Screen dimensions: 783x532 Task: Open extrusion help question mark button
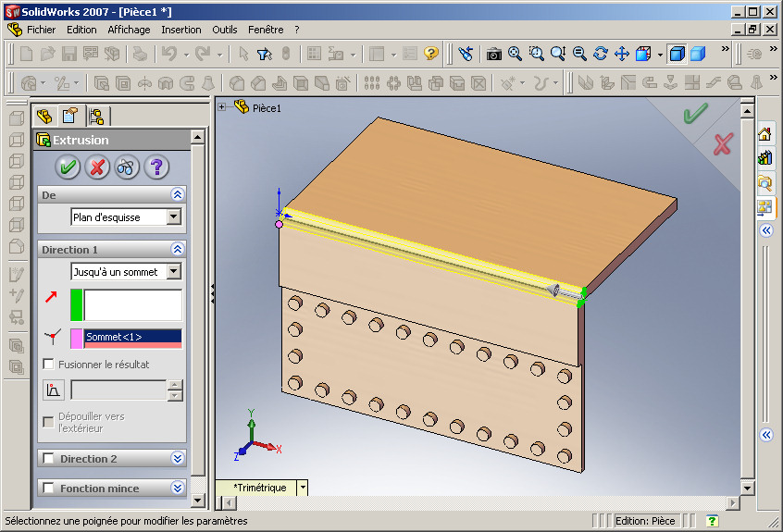tap(156, 167)
